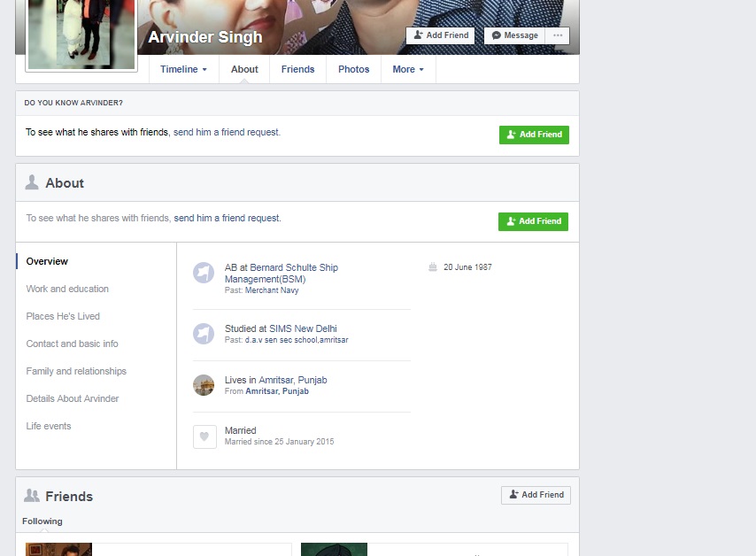Switch to the Friends tab
The image size is (756, 556).
[297, 69]
